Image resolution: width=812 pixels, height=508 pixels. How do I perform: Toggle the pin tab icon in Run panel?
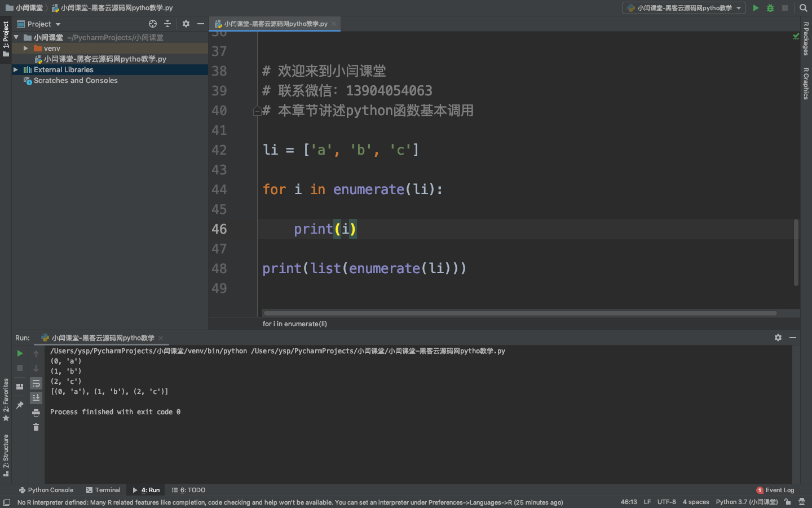coord(20,405)
